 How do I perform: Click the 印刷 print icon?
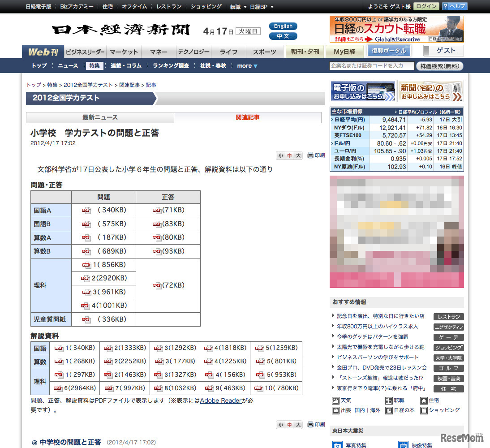[x=316, y=155]
